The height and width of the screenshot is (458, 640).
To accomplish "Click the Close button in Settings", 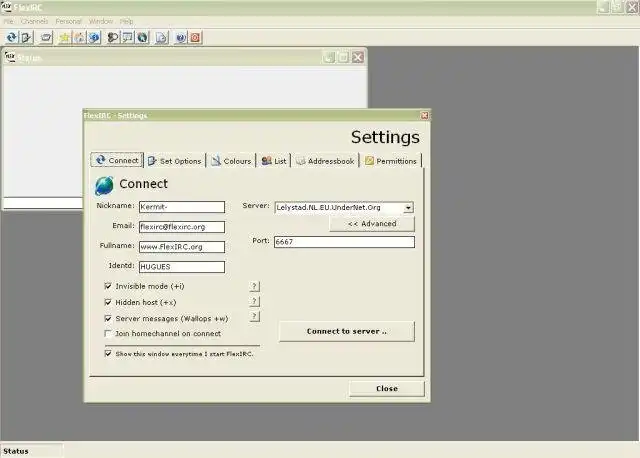I will (387, 388).
